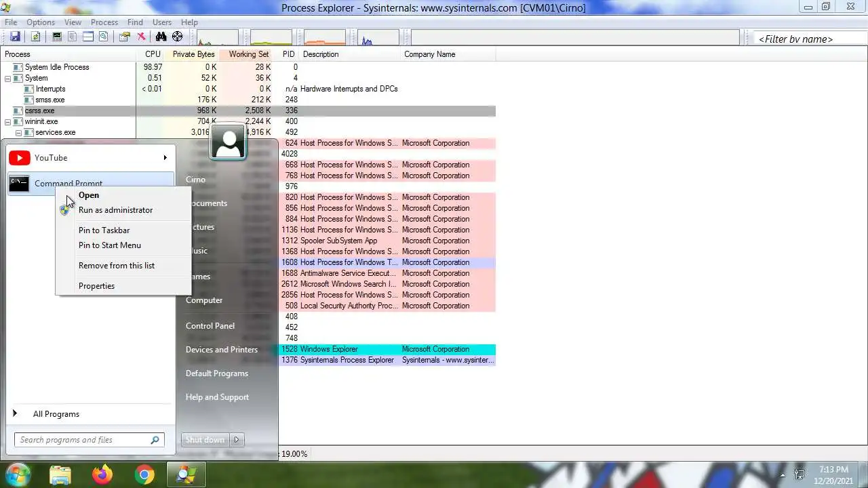Click the Shut down button

coord(205,440)
